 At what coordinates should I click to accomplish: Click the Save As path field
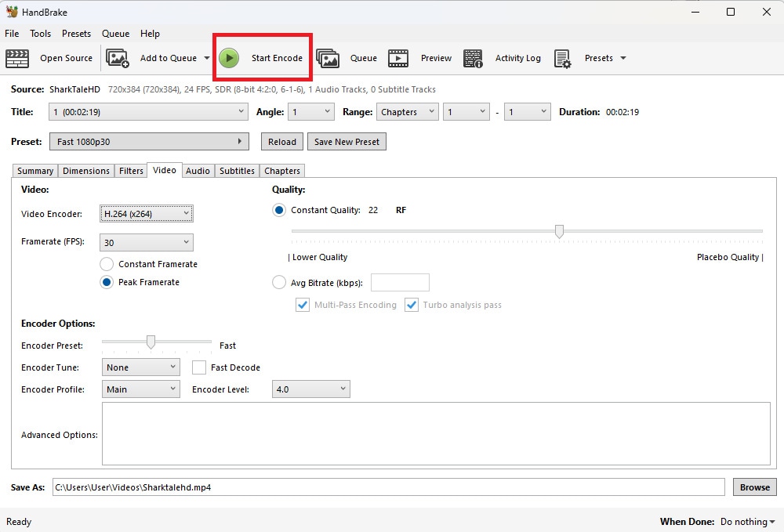pyautogui.click(x=389, y=487)
